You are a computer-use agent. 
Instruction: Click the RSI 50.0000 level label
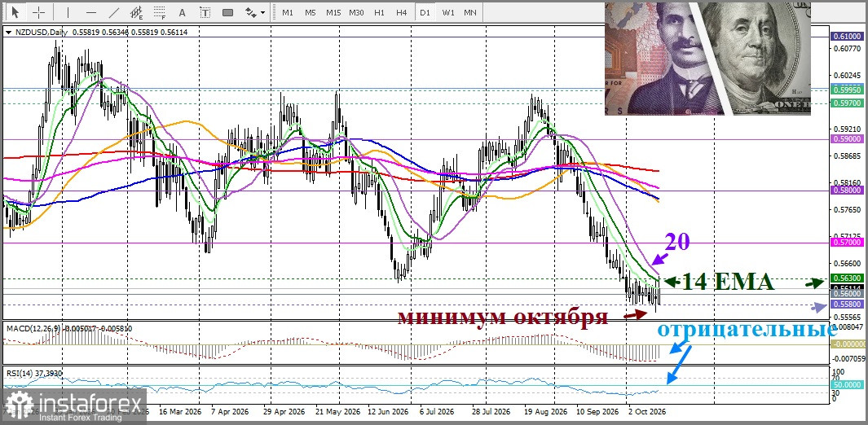(847, 384)
